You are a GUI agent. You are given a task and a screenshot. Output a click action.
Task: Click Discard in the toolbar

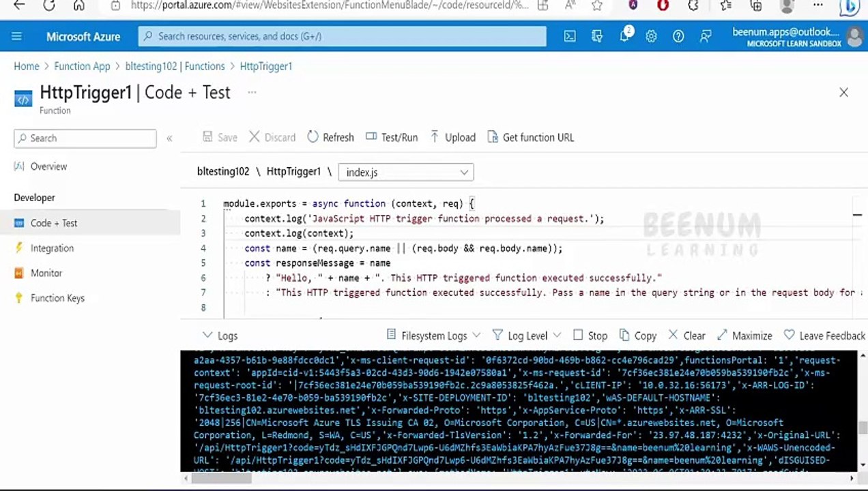pos(272,137)
